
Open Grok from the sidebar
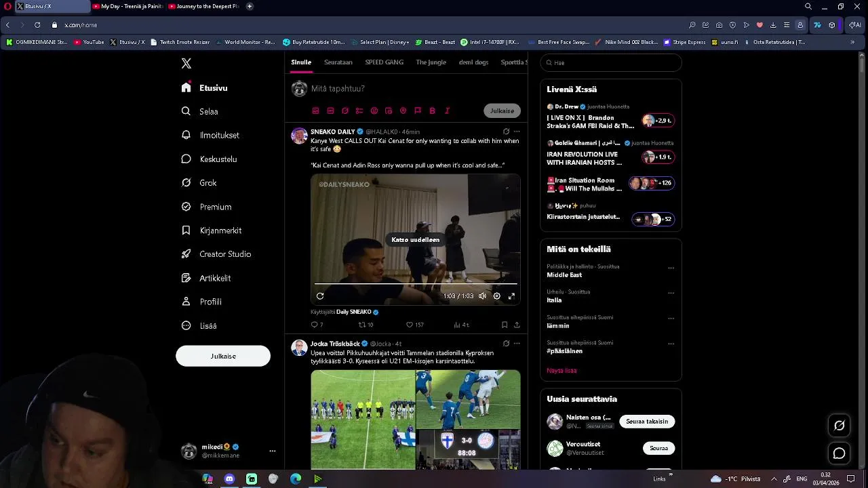199,183
